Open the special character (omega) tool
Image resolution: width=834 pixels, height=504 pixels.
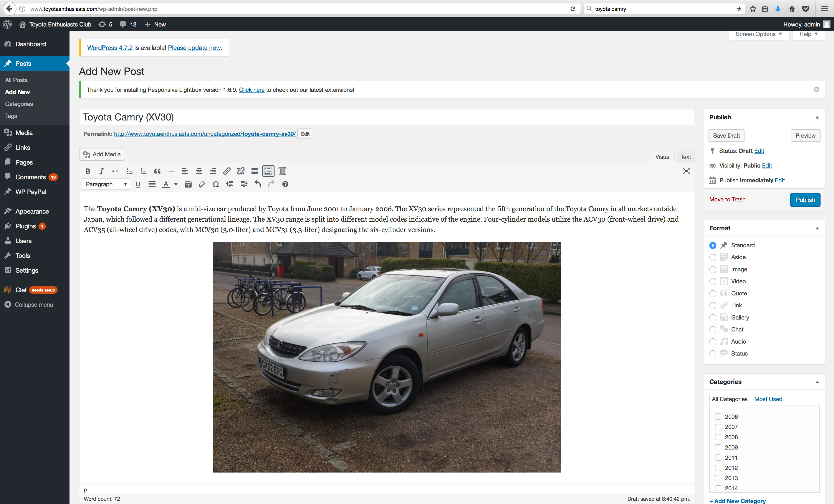pos(216,184)
